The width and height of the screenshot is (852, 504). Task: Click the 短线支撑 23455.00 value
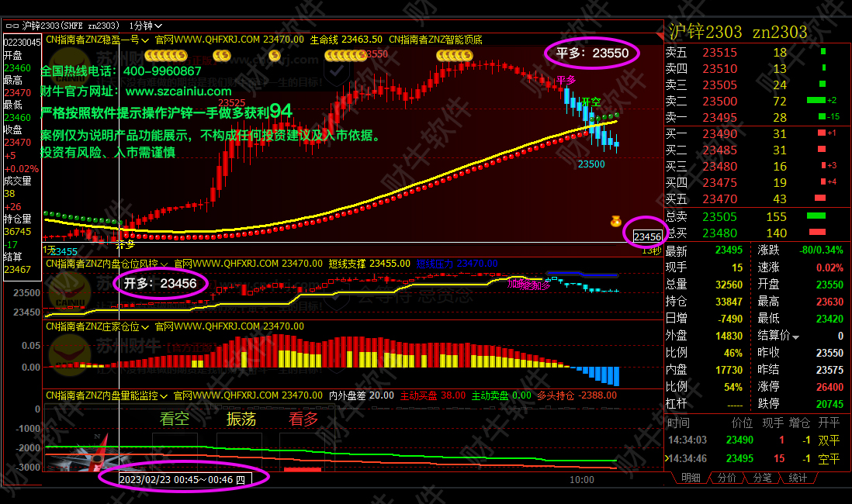coord(369,264)
